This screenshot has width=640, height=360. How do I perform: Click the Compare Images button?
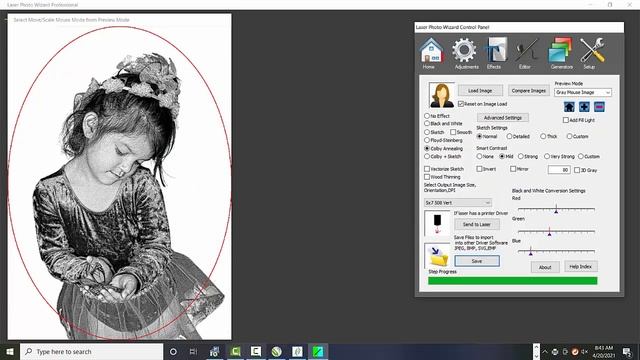529,91
